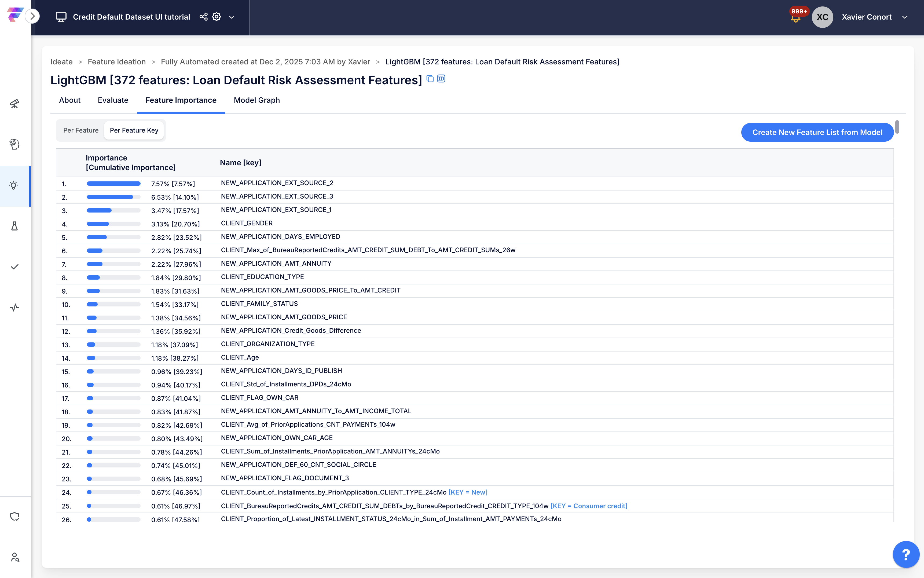Click the checkmark icon in sidebar
The height and width of the screenshot is (578, 924).
point(14,267)
